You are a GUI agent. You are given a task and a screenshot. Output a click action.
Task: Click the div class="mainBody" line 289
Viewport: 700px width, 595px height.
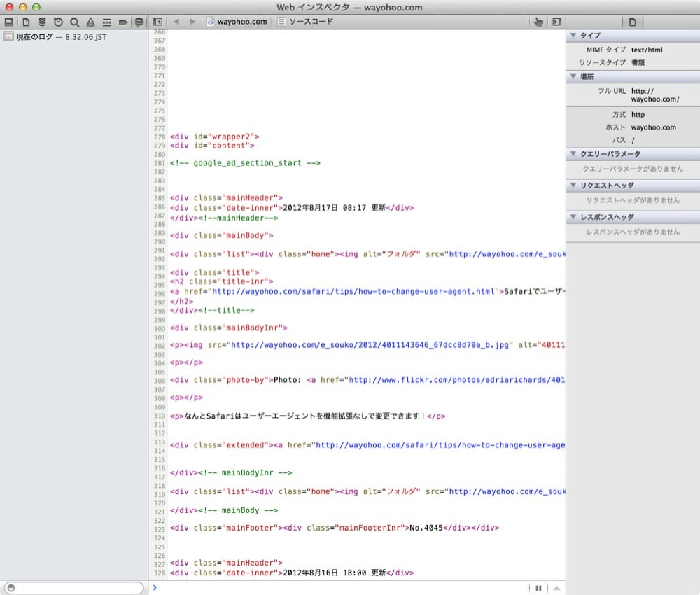pyautogui.click(x=221, y=235)
